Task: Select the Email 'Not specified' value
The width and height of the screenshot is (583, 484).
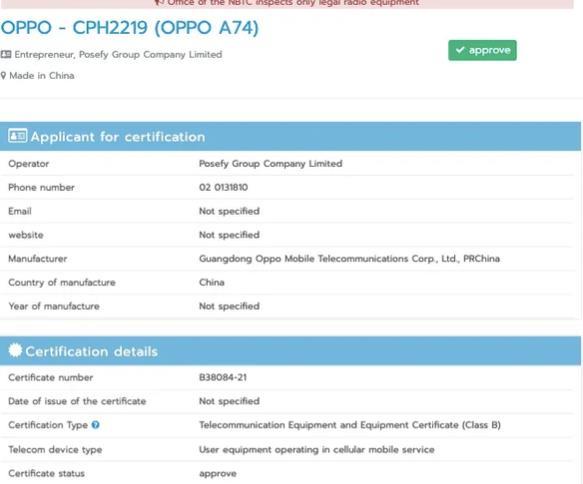Action: [229, 211]
